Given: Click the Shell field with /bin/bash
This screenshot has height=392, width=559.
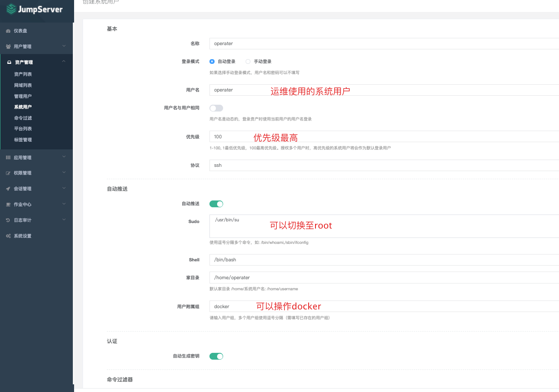Looking at the screenshot, I should 384,260.
